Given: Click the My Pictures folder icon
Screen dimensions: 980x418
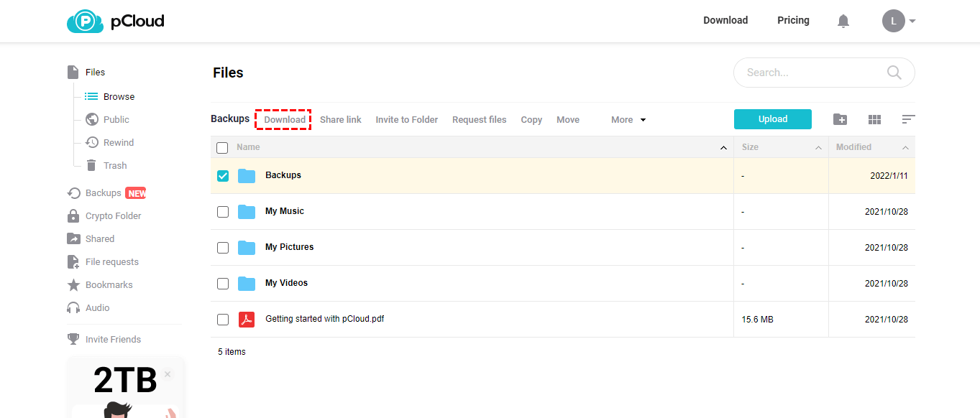Looking at the screenshot, I should coord(247,247).
